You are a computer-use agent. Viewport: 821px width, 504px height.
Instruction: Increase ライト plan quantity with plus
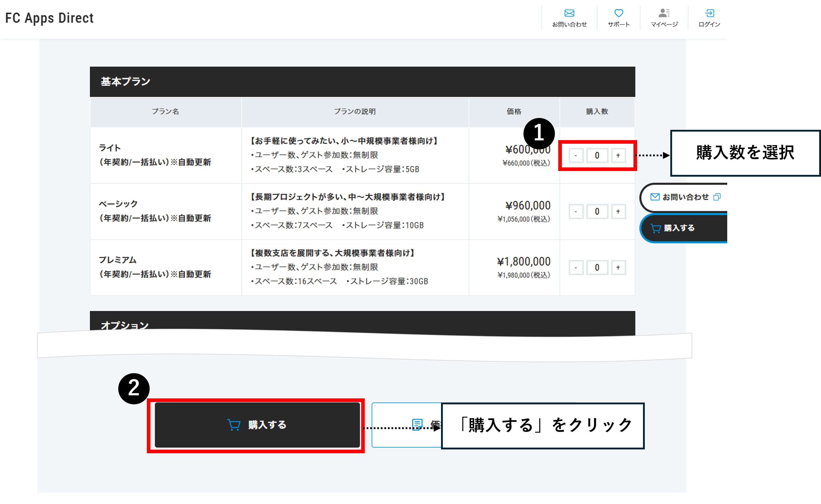point(618,155)
